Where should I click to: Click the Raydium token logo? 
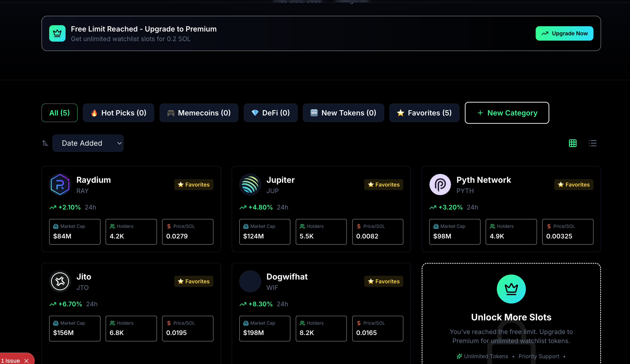pyautogui.click(x=60, y=185)
